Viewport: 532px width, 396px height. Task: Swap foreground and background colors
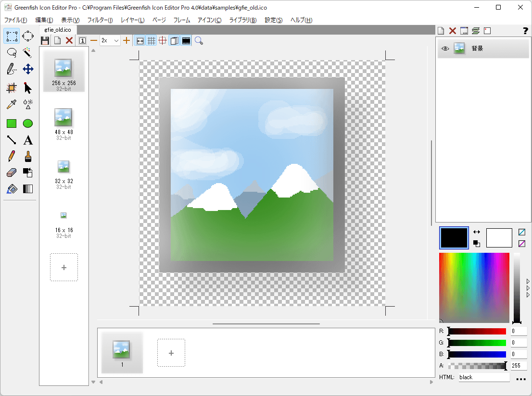tap(477, 232)
